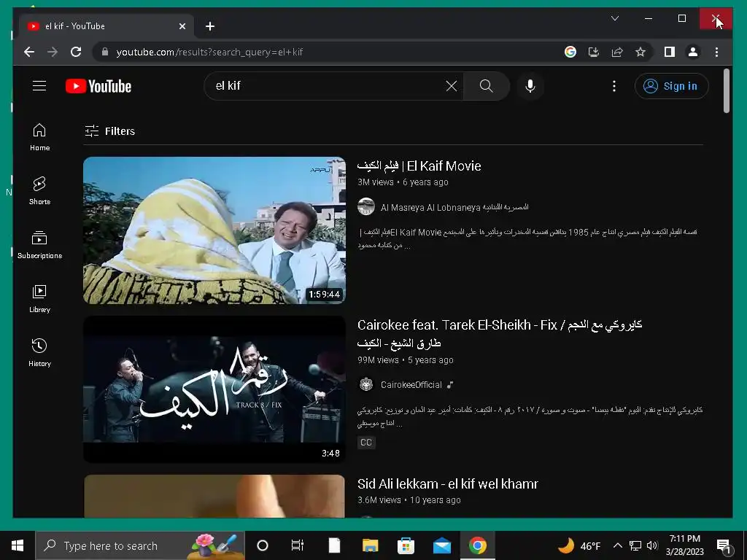Click the Google icon in the address bar

point(570,52)
